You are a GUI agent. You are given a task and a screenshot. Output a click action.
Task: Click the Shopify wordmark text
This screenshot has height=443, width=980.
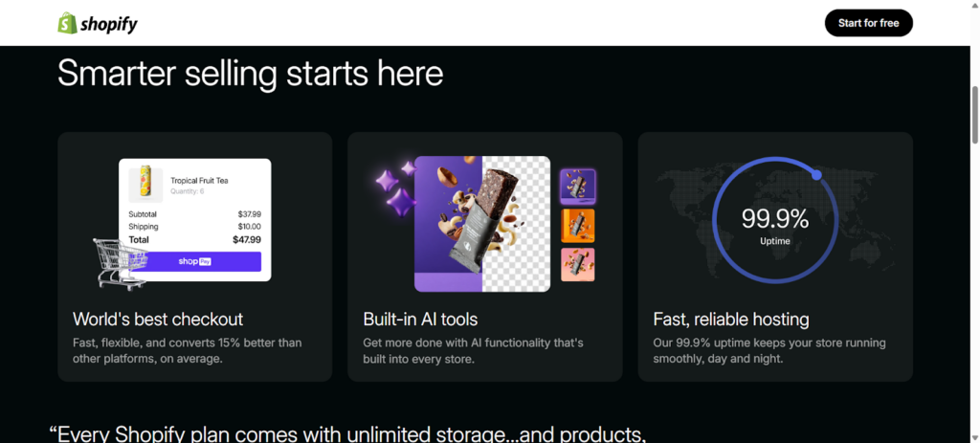(x=109, y=24)
